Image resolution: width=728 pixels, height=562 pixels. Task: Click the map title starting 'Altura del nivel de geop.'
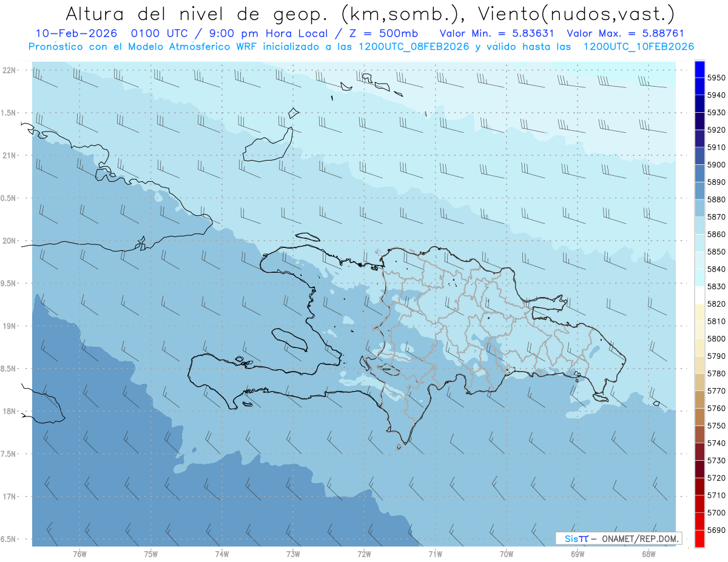point(369,13)
